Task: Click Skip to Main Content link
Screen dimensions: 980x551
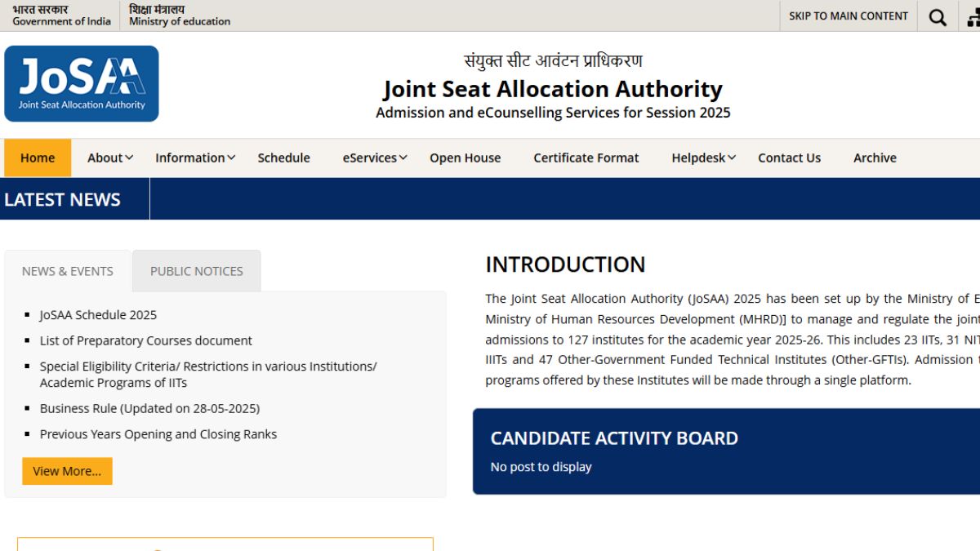Action: pos(849,16)
